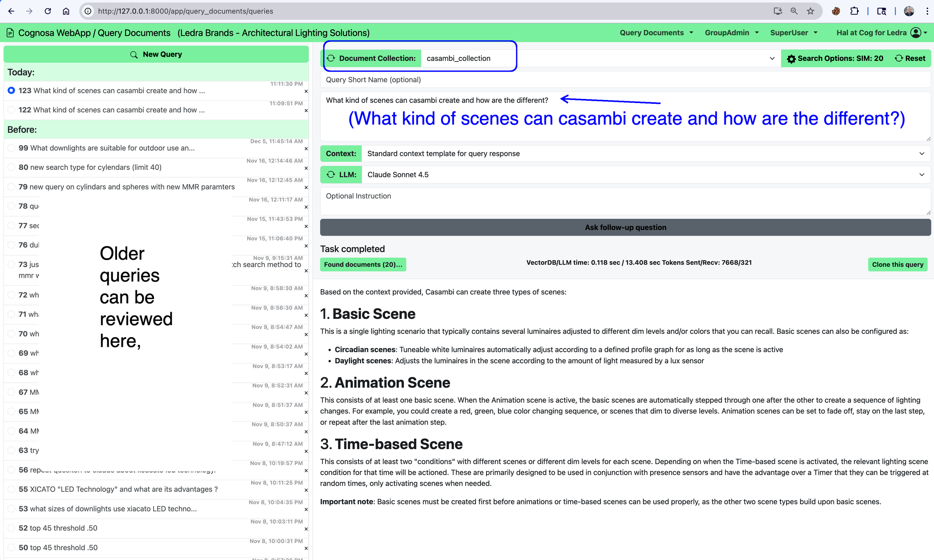
Task: Open Search Options gear settings
Action: (x=791, y=59)
